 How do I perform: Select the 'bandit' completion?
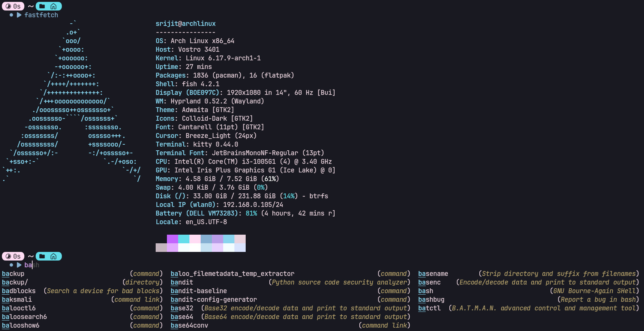(x=290, y=282)
